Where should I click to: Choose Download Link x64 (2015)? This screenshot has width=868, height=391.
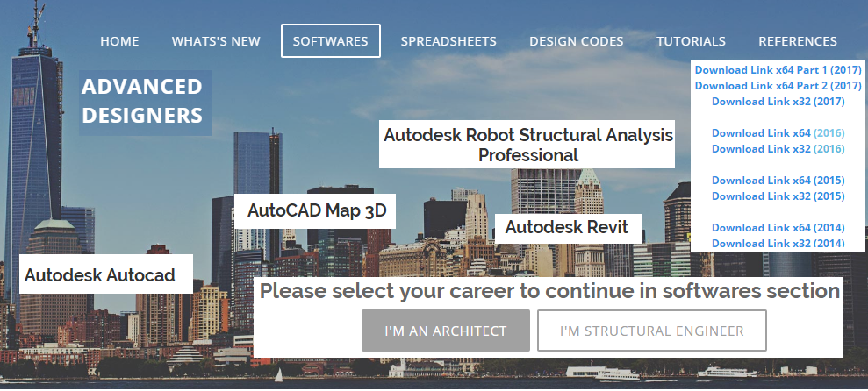(778, 181)
